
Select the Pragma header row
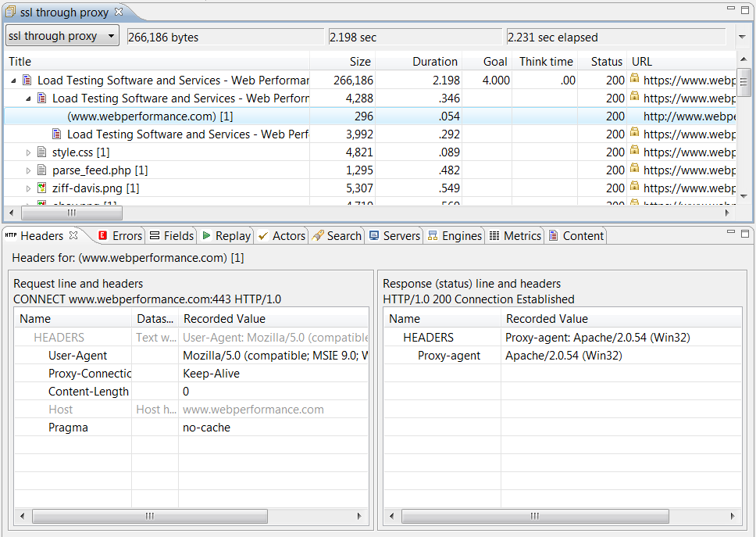191,428
